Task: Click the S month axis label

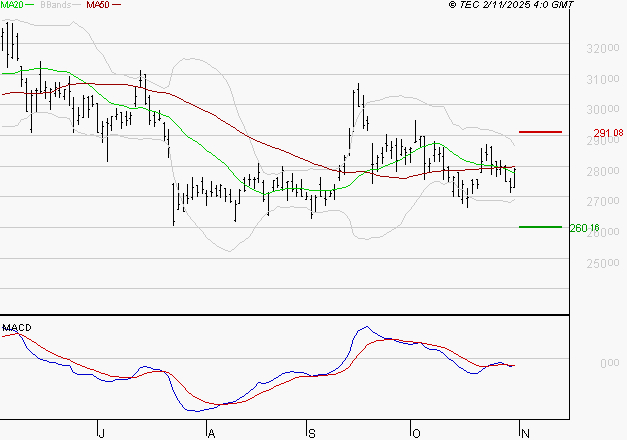Action: click(312, 434)
